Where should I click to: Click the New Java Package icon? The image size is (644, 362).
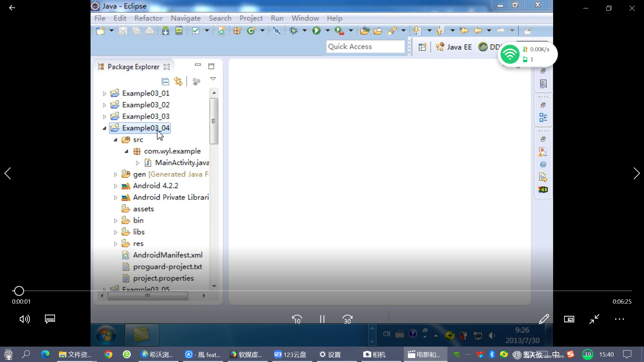click(x=237, y=31)
